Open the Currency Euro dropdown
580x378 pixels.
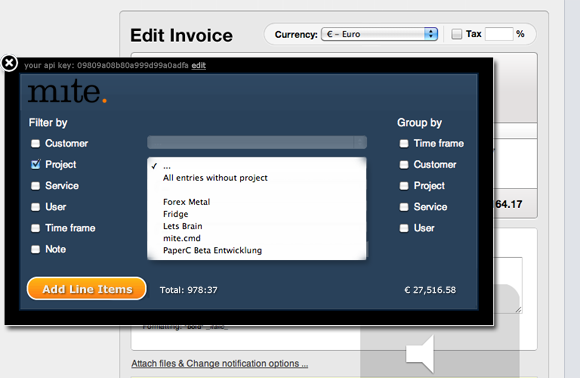click(x=380, y=34)
